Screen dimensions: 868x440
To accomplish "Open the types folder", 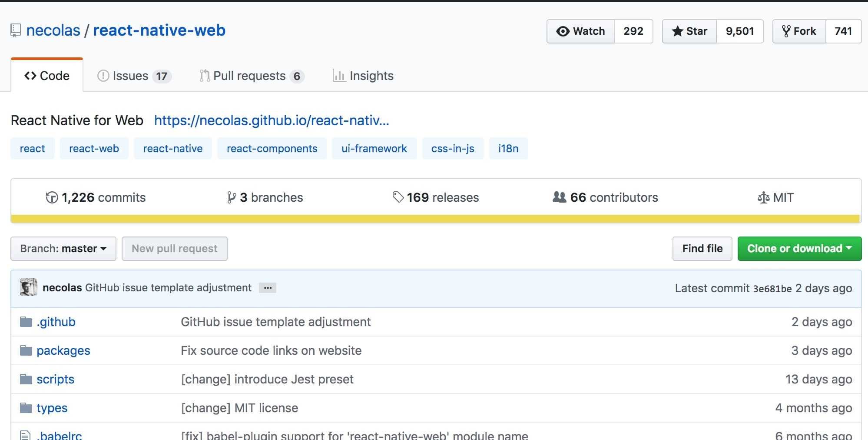I will tap(52, 408).
